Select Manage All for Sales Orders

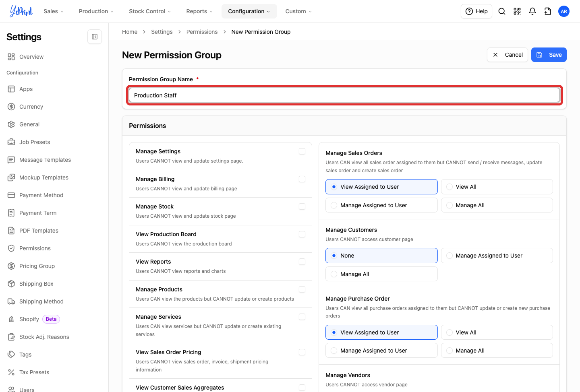pos(497,205)
